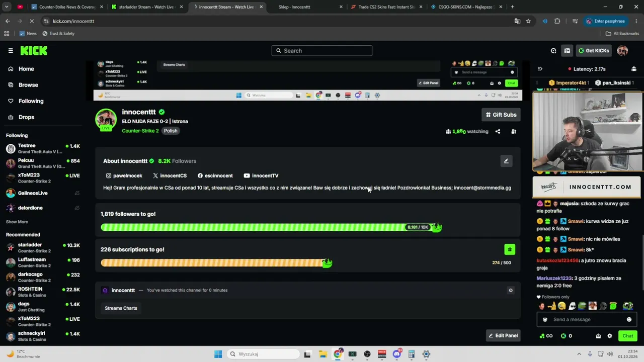The height and width of the screenshot is (362, 644).
Task: Open settings gear in the watch-time panel
Action: [x=511, y=290]
